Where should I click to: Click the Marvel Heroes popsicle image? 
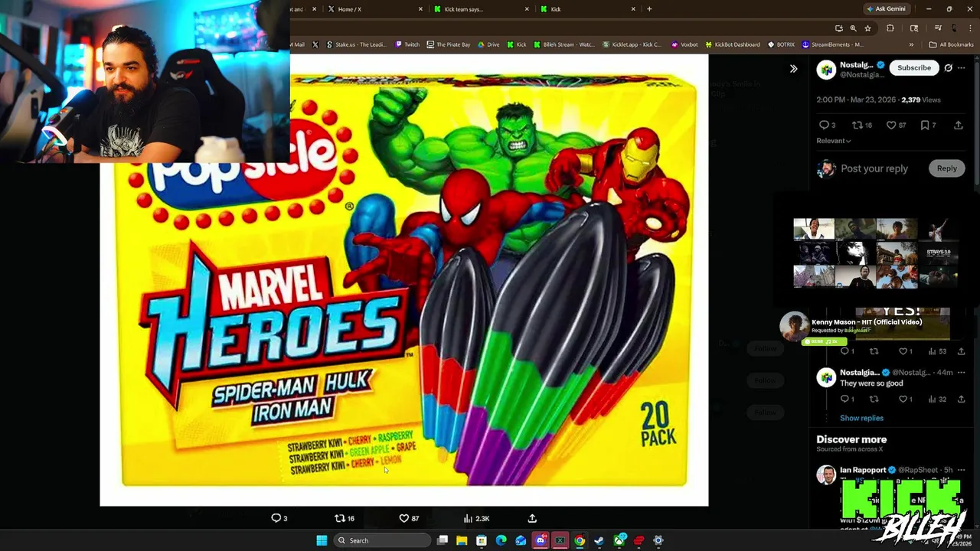[403, 279]
